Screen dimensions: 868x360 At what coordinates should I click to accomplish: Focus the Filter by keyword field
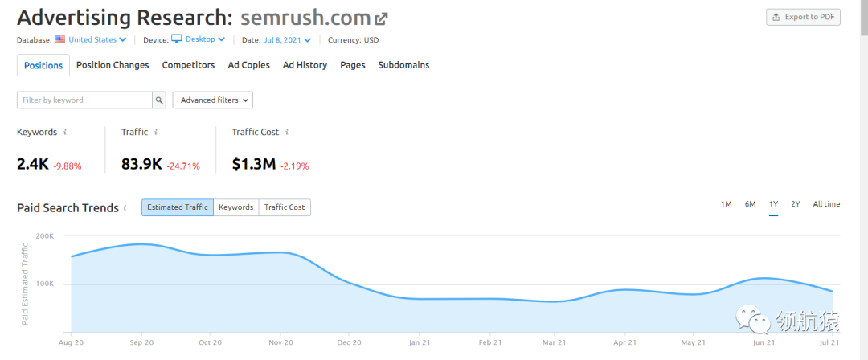coord(84,100)
